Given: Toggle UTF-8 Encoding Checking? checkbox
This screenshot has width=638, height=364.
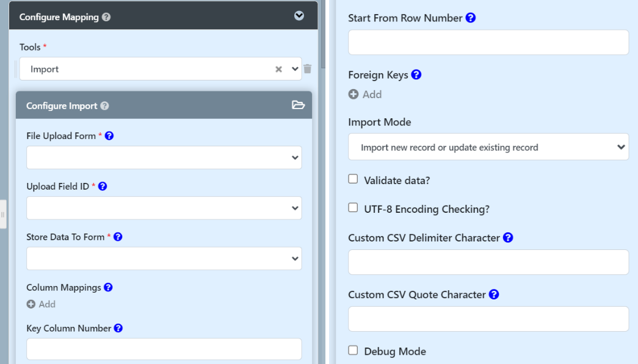Looking at the screenshot, I should pyautogui.click(x=353, y=209).
